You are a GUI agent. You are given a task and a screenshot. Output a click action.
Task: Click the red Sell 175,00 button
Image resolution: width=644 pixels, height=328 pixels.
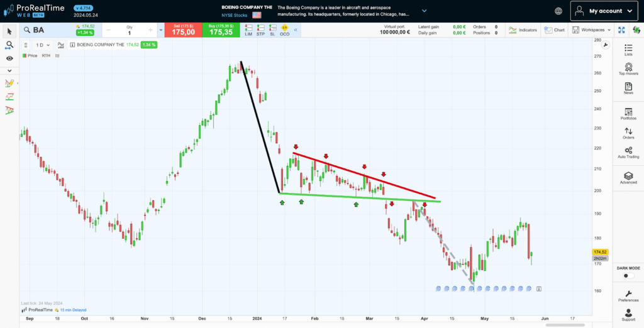183,30
